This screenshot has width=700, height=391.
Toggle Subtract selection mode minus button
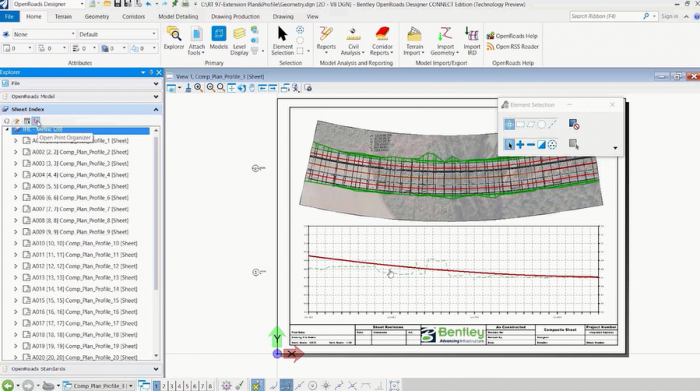click(x=531, y=145)
